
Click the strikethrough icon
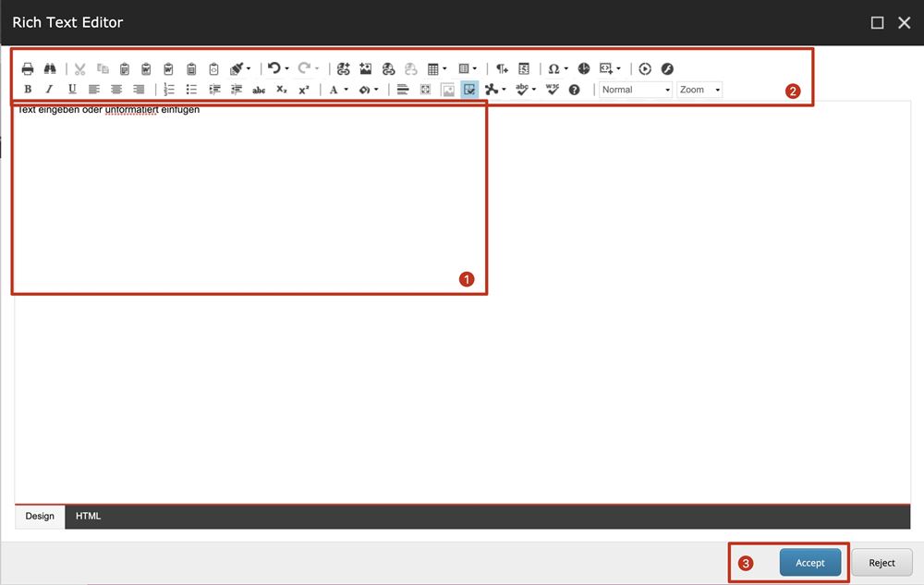click(259, 90)
